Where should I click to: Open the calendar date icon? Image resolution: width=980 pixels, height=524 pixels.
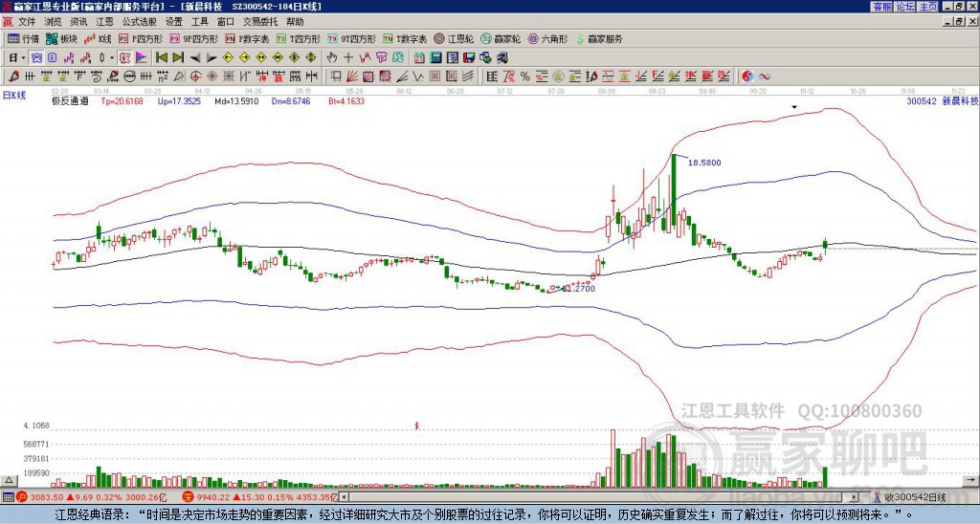pos(419,57)
